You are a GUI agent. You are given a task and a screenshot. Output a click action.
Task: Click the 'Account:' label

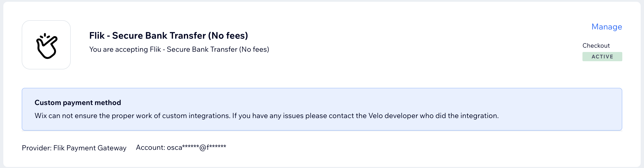[x=150, y=148]
